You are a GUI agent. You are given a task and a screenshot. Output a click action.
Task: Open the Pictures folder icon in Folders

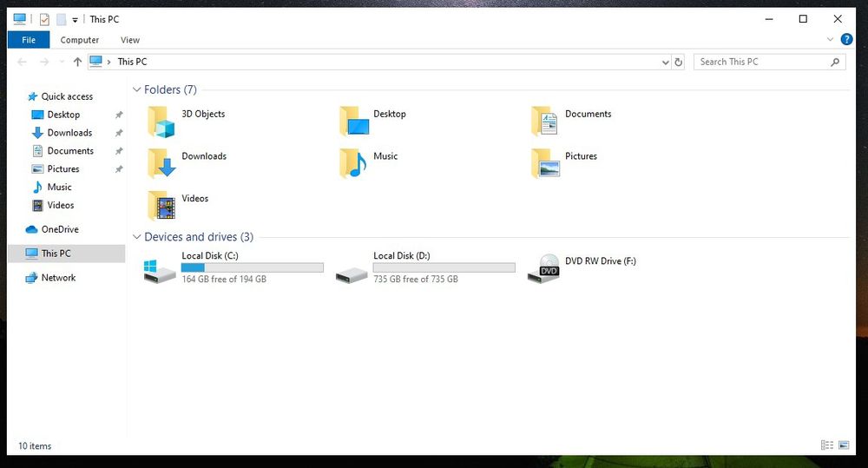[x=545, y=163]
